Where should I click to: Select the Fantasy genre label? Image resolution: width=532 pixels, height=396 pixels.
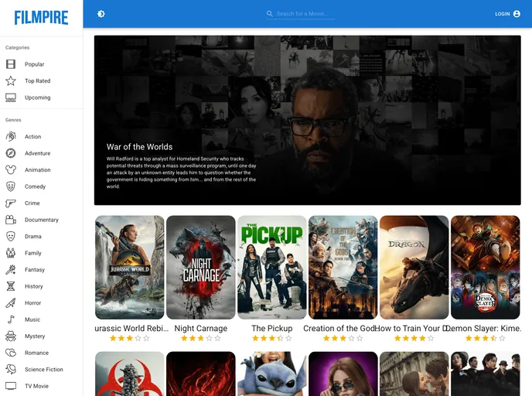(35, 269)
